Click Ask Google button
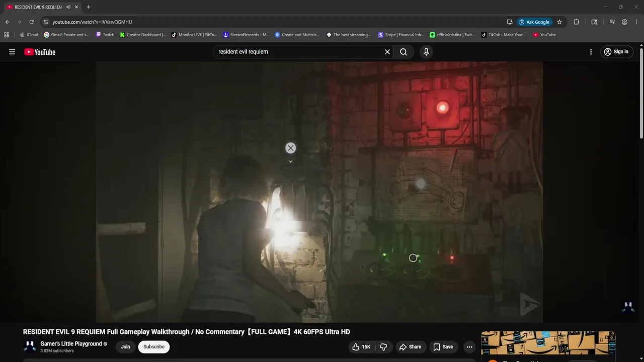The image size is (644, 362). [534, 22]
